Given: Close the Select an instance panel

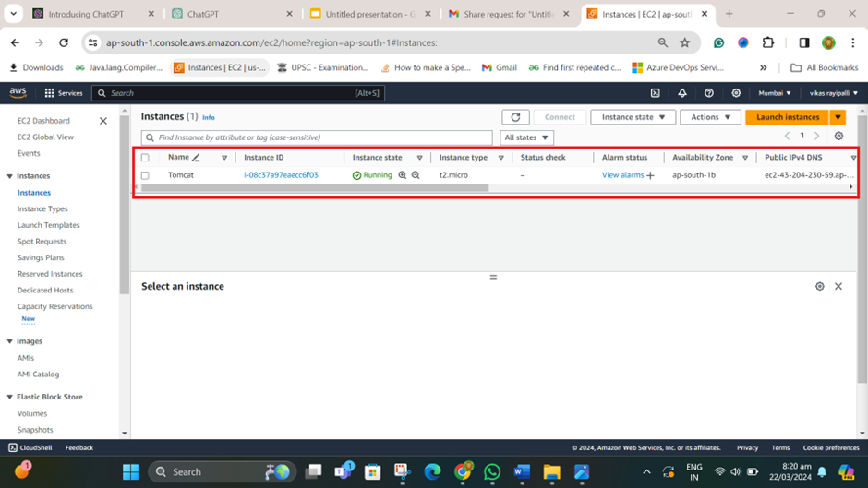Looking at the screenshot, I should click(838, 286).
